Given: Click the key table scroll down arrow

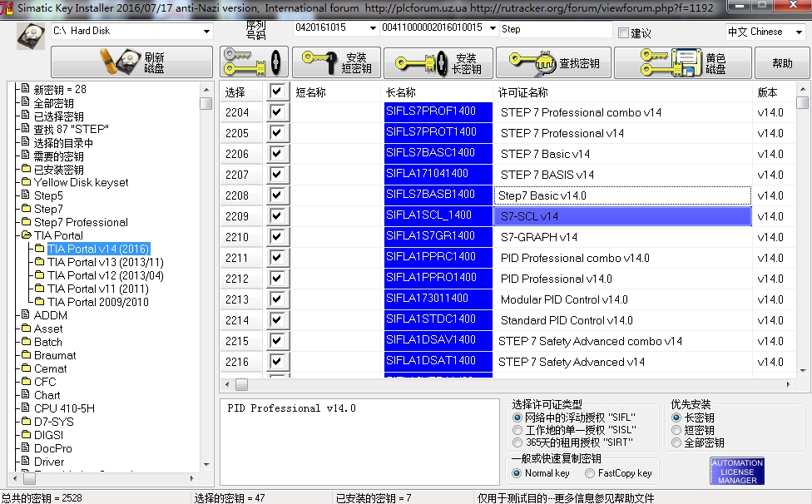Looking at the screenshot, I should pyautogui.click(x=803, y=370).
